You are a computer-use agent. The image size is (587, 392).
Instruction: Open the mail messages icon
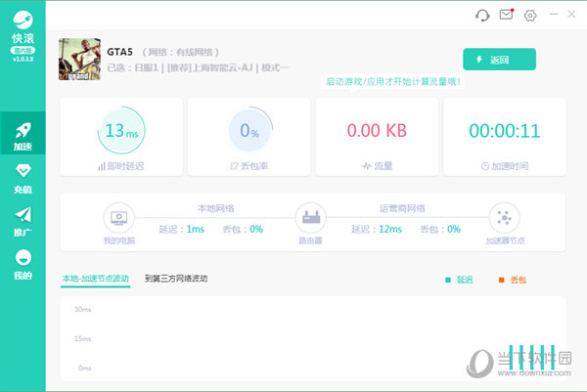coord(506,15)
